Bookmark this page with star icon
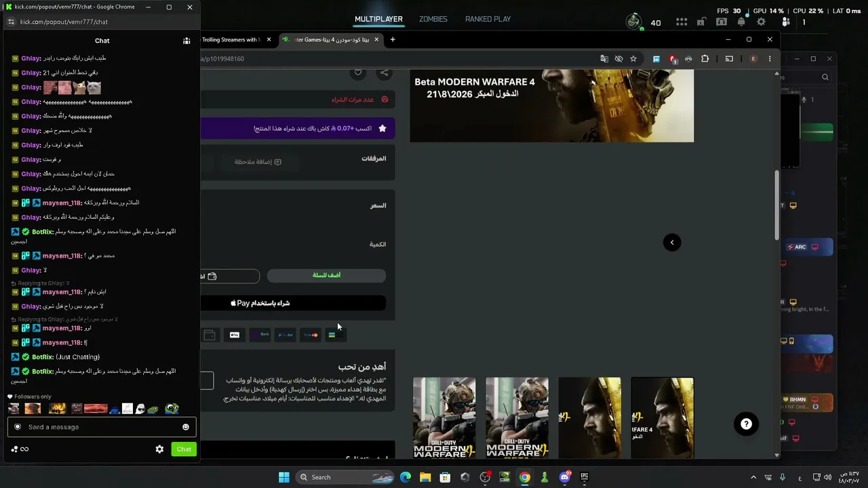The image size is (868, 488). click(x=633, y=59)
